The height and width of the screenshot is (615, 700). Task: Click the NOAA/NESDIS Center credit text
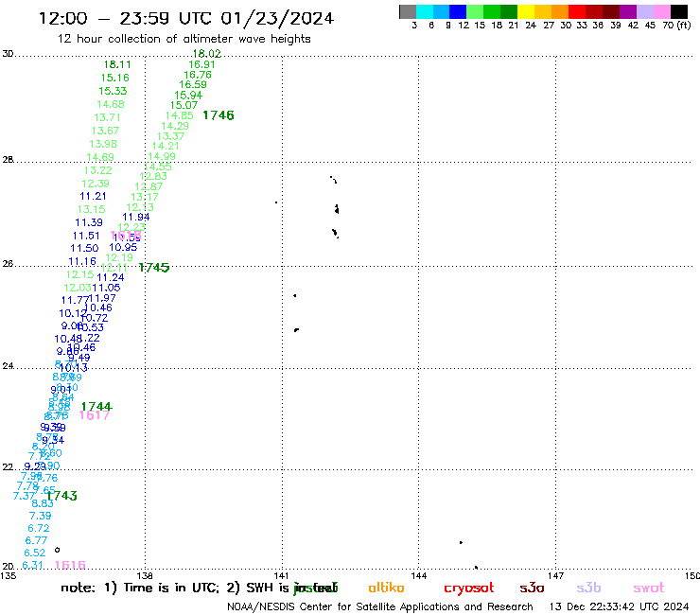(380, 607)
